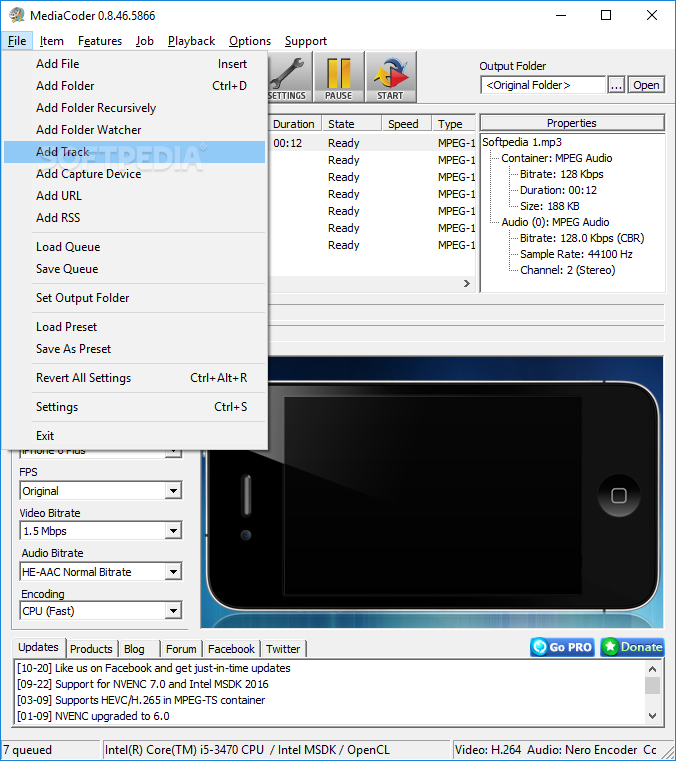Image resolution: width=676 pixels, height=761 pixels.
Task: Select 'Sample Rate: 44100 Hz' property
Action: 577,254
